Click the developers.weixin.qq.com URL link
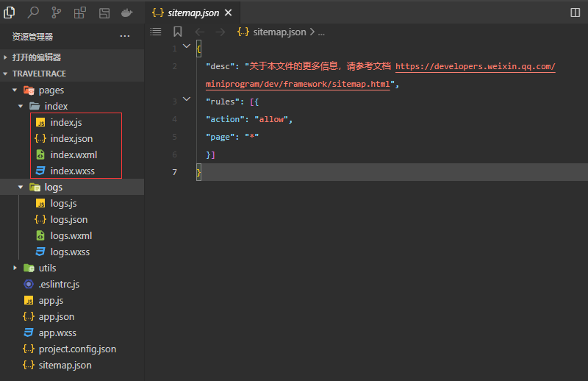 tap(475, 66)
